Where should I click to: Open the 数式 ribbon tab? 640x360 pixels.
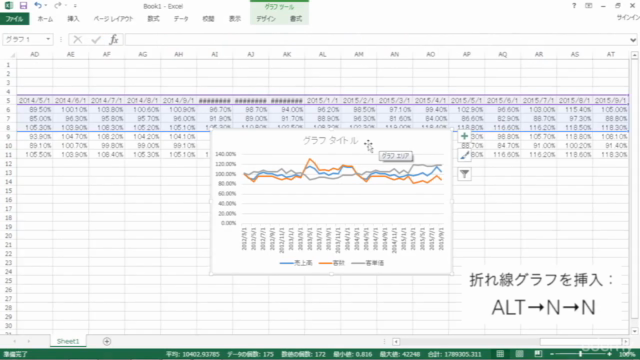[x=153, y=19]
